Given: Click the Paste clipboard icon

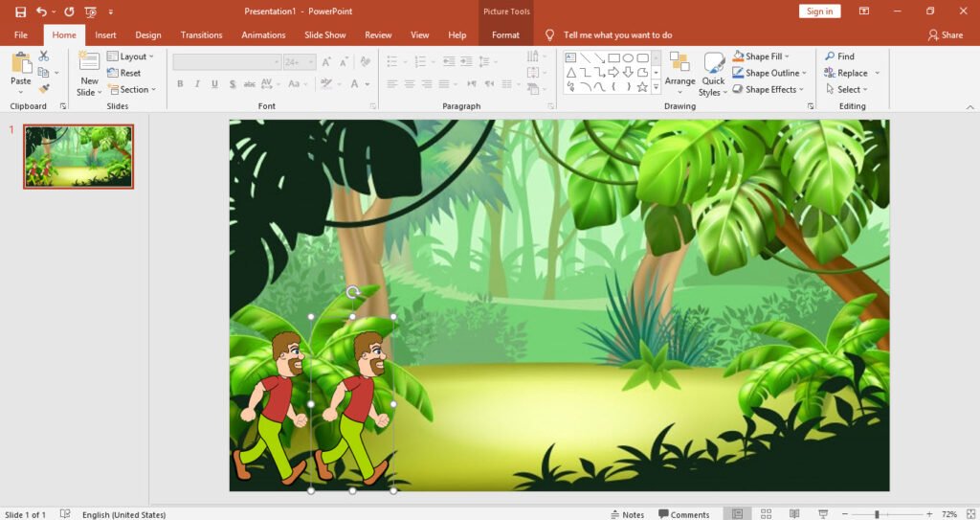Looking at the screenshot, I should (x=21, y=64).
